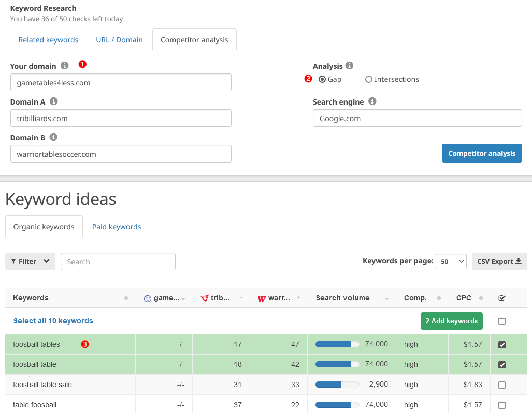Sort by CPC column arrows
Viewport: 532px width, 413px height.
point(481,298)
